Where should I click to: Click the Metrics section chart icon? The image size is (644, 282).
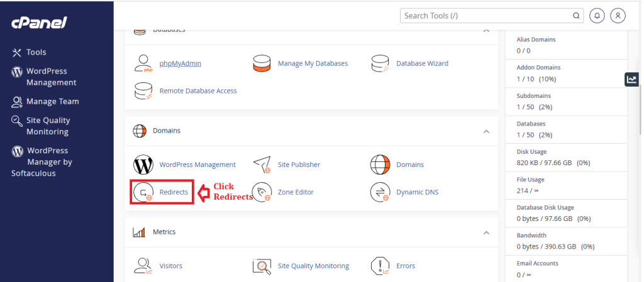[139, 232]
